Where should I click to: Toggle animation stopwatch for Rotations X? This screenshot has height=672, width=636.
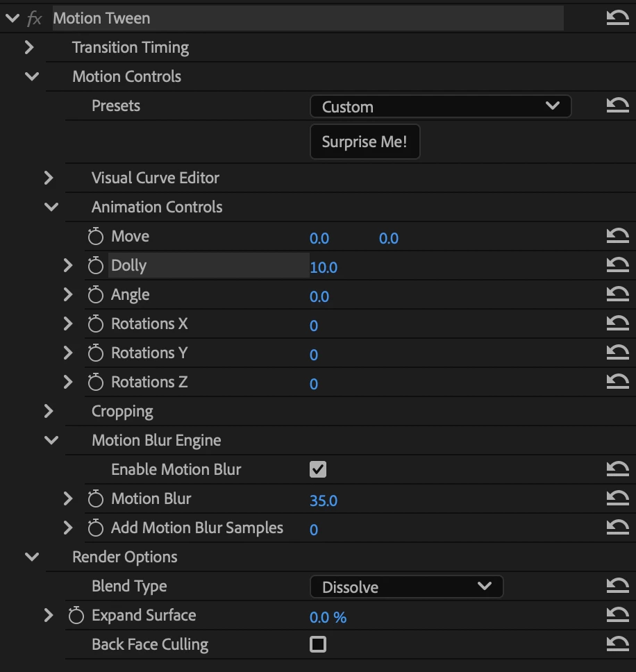click(96, 324)
